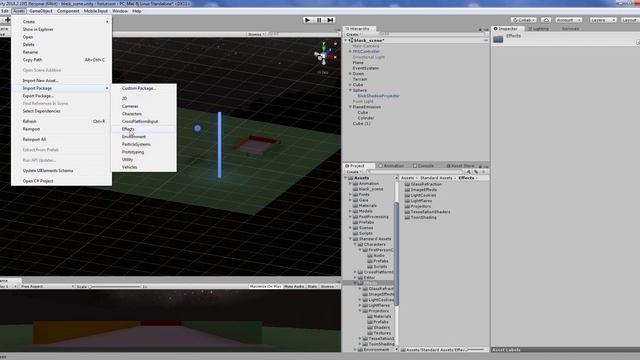This screenshot has height=360, width=640.
Task: Open the Layers dropdown
Action: [602, 20]
